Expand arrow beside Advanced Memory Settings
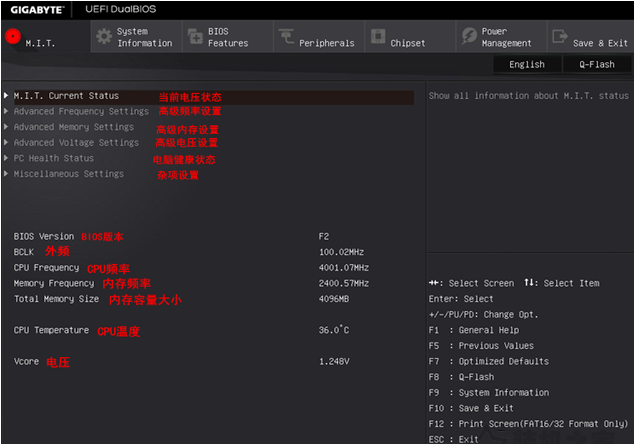Viewport: 638px width, 445px height. [6, 127]
